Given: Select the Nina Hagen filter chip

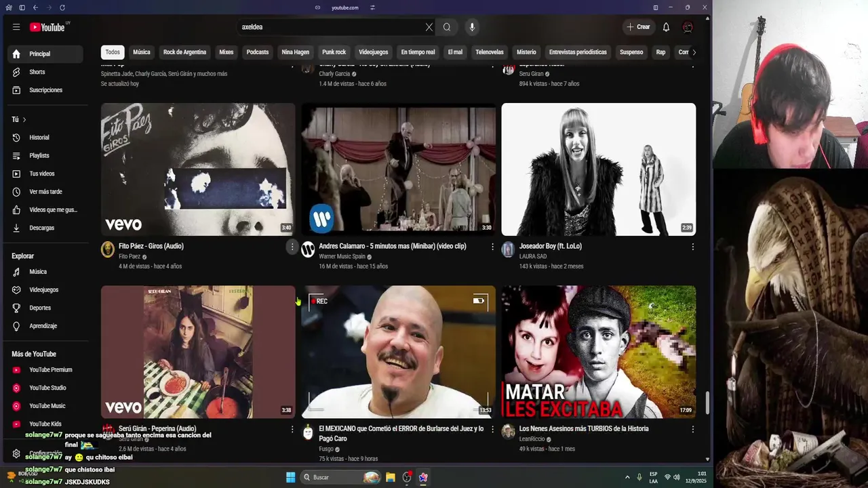Looking at the screenshot, I should [x=296, y=52].
